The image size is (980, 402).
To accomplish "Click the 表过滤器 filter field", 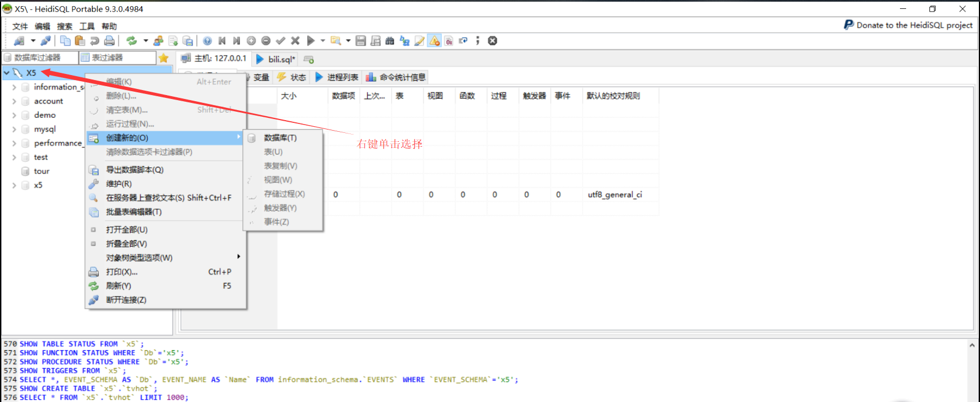I will (x=117, y=58).
